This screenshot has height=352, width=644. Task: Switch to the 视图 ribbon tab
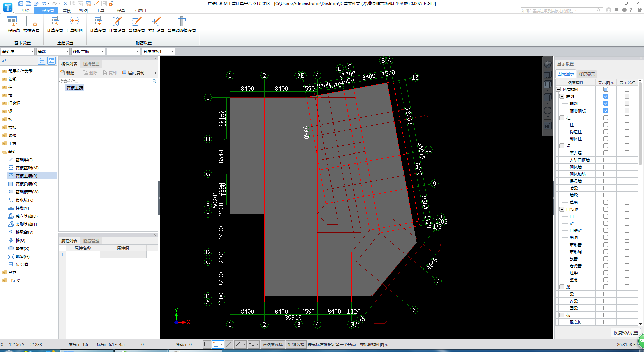(x=84, y=10)
